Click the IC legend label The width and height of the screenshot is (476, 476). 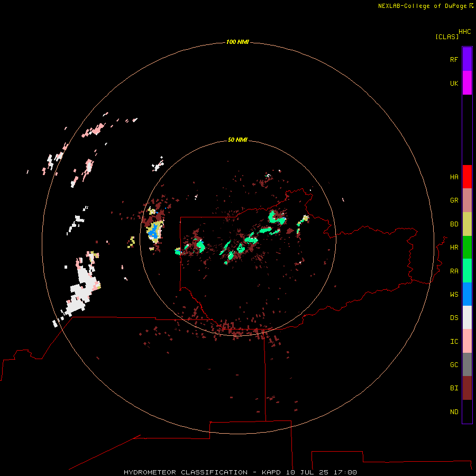tap(454, 342)
